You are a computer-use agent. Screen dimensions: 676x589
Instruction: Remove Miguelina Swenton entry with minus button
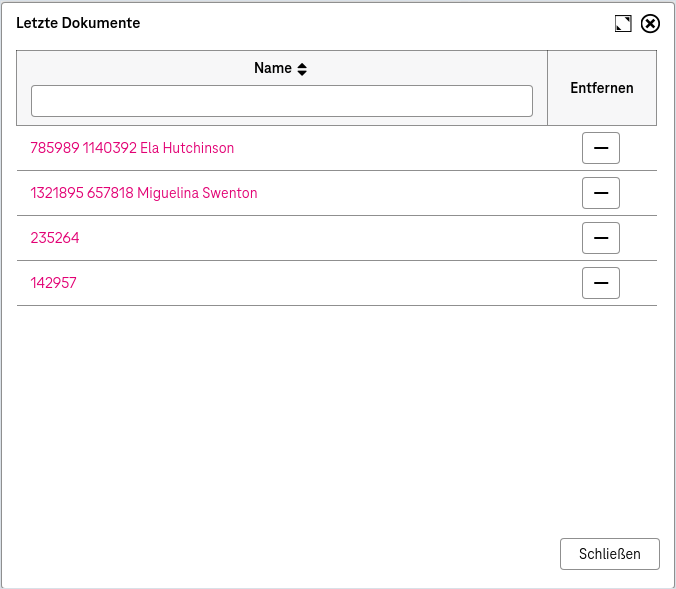(601, 193)
